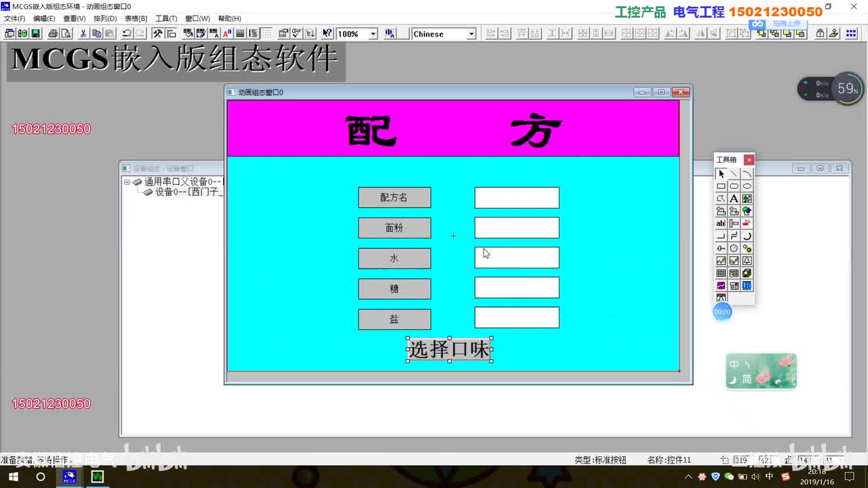
Task: Open the 查看(V) menu
Action: (75, 18)
